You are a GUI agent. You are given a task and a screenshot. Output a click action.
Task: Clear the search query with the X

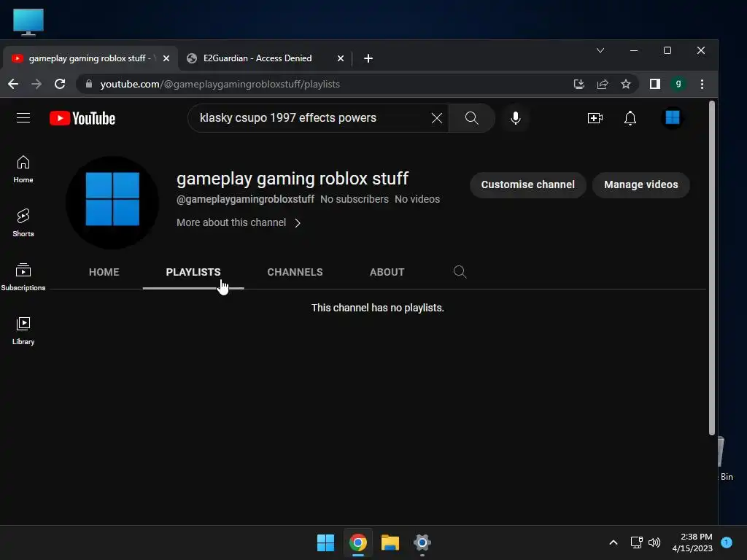pyautogui.click(x=436, y=118)
